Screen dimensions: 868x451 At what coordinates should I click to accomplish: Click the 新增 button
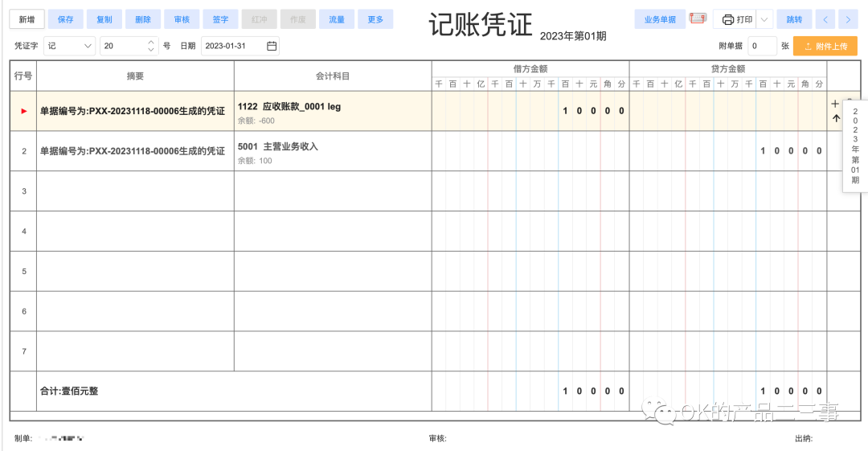click(27, 19)
